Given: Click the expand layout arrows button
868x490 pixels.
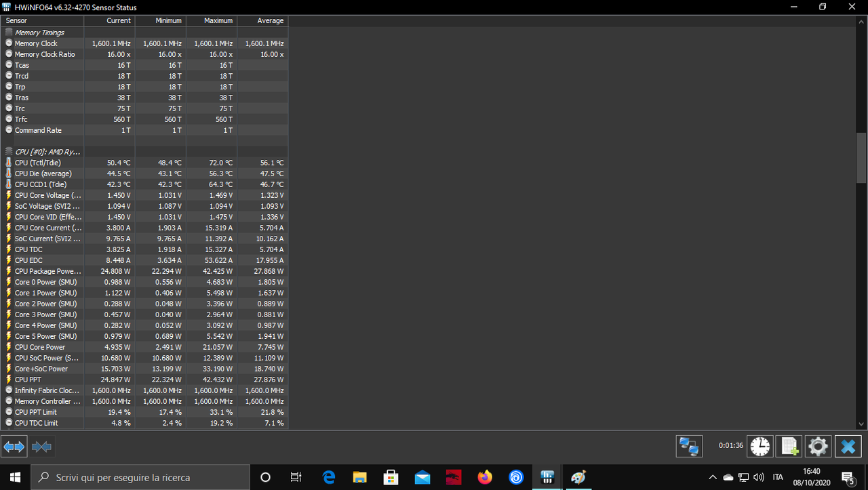Looking at the screenshot, I should [x=14, y=447].
